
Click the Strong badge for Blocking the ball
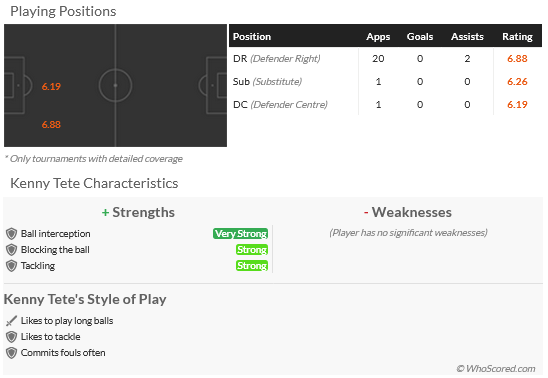coord(252,249)
